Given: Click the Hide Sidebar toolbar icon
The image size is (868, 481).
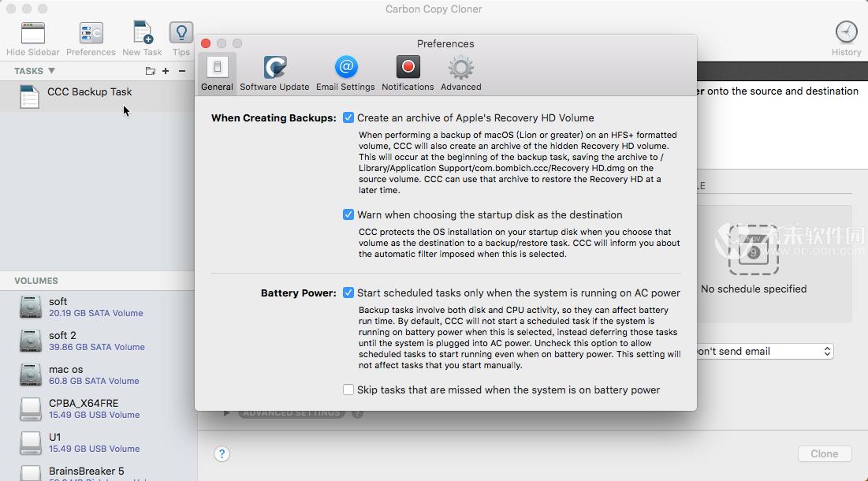Looking at the screenshot, I should (x=32, y=33).
